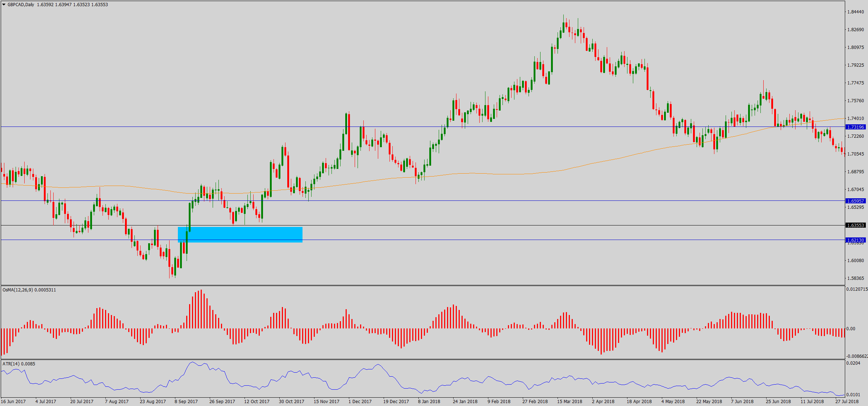Click the OsMA(12,26,9) indicator label
The image size is (868, 406).
(18, 290)
